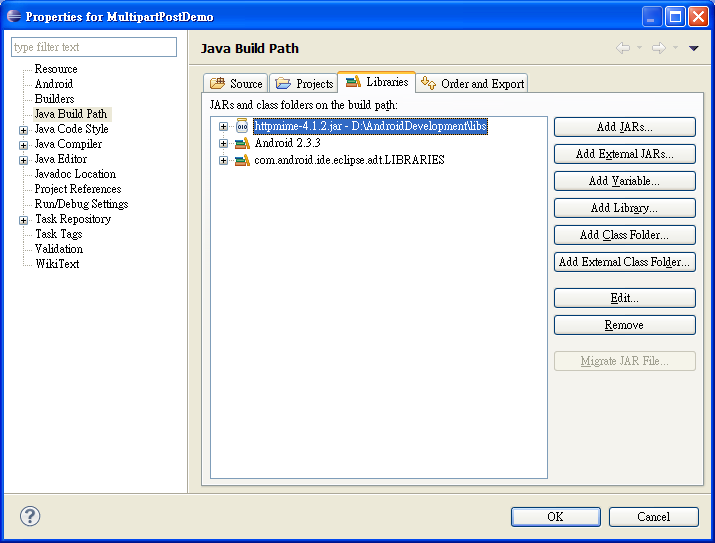Click the forward navigation arrow icon
This screenshot has height=543, width=715.
(658, 48)
